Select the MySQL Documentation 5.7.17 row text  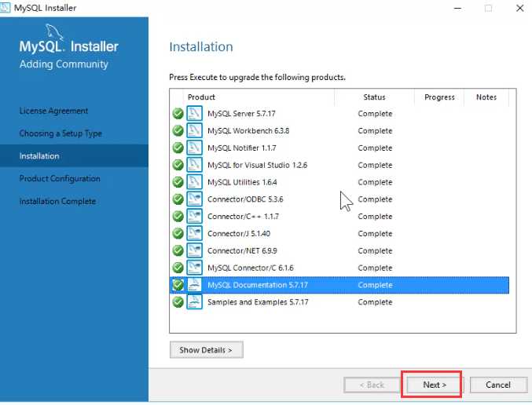pyautogui.click(x=258, y=285)
